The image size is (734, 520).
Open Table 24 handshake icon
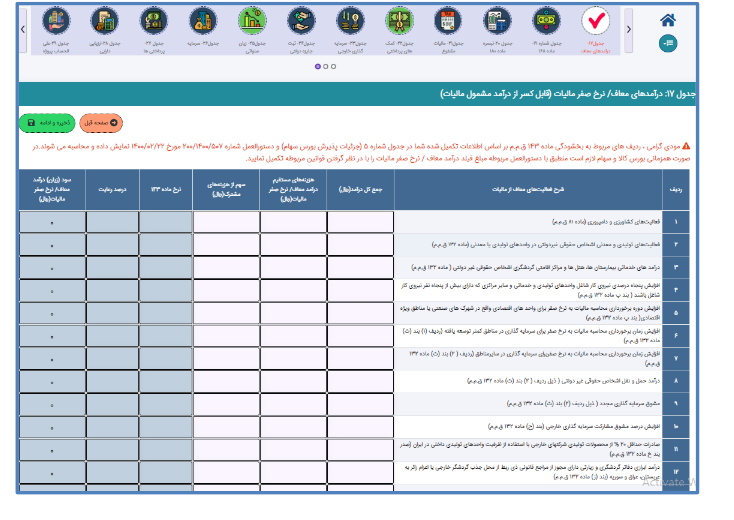pyautogui.click(x=301, y=22)
